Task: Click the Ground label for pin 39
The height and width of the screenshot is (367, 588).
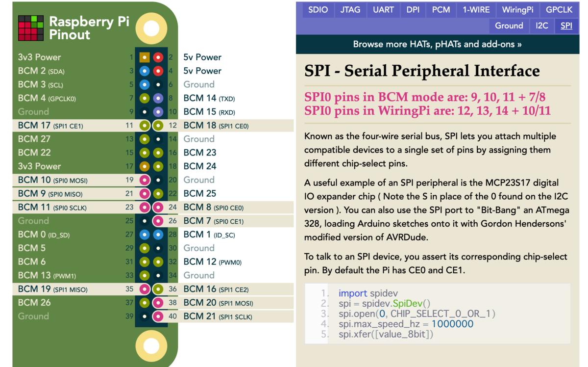Action: [x=33, y=316]
